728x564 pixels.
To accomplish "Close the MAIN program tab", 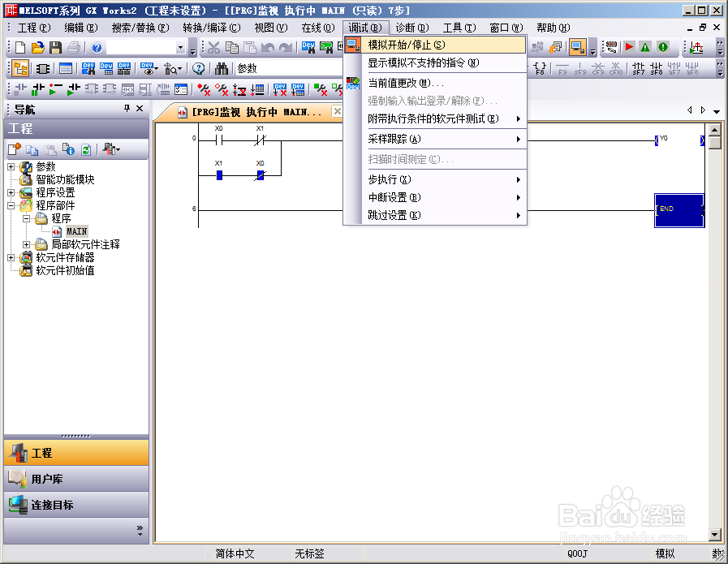I will (x=338, y=111).
